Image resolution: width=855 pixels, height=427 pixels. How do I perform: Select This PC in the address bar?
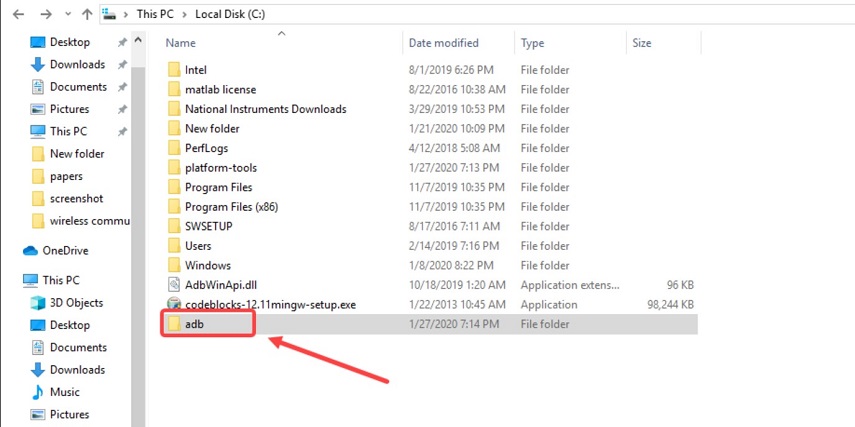[x=155, y=14]
